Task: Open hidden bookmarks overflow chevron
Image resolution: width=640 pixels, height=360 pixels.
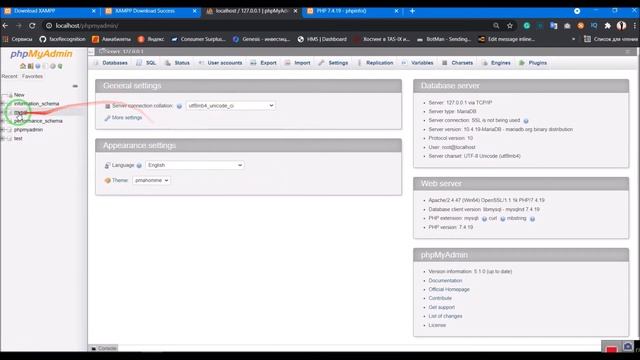Action: point(573,39)
